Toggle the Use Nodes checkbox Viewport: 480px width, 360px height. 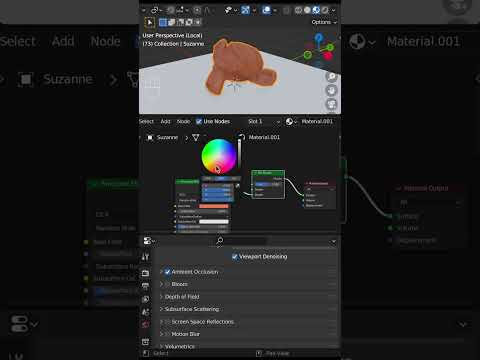pyautogui.click(x=199, y=121)
